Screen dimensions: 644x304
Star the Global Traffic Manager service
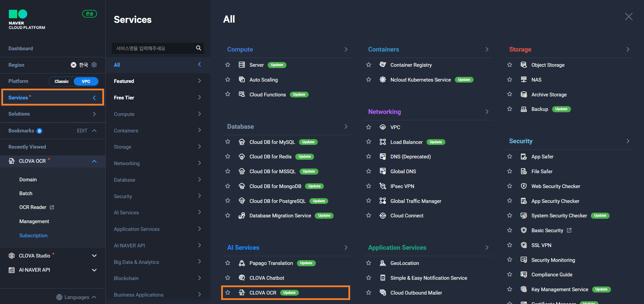(369, 201)
